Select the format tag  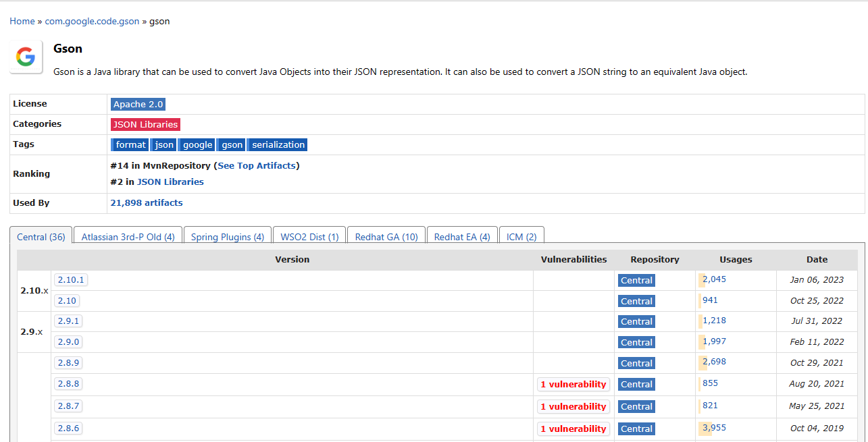[x=130, y=144]
